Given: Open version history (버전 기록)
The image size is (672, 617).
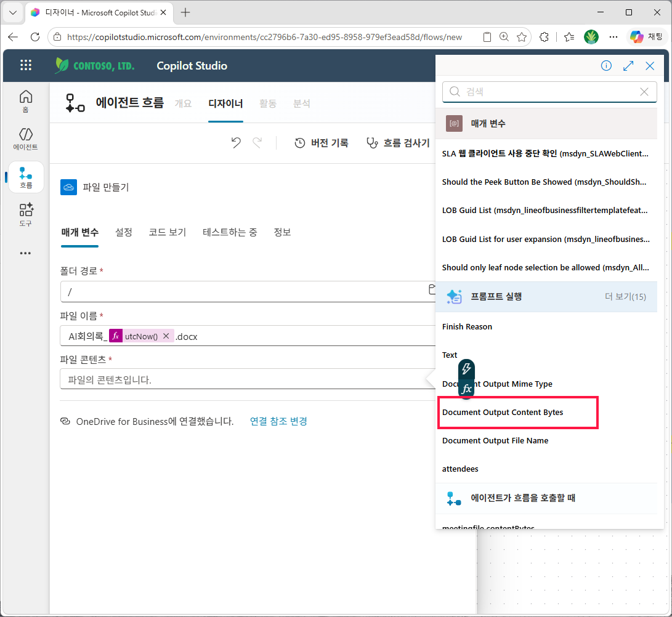Looking at the screenshot, I should 322,143.
